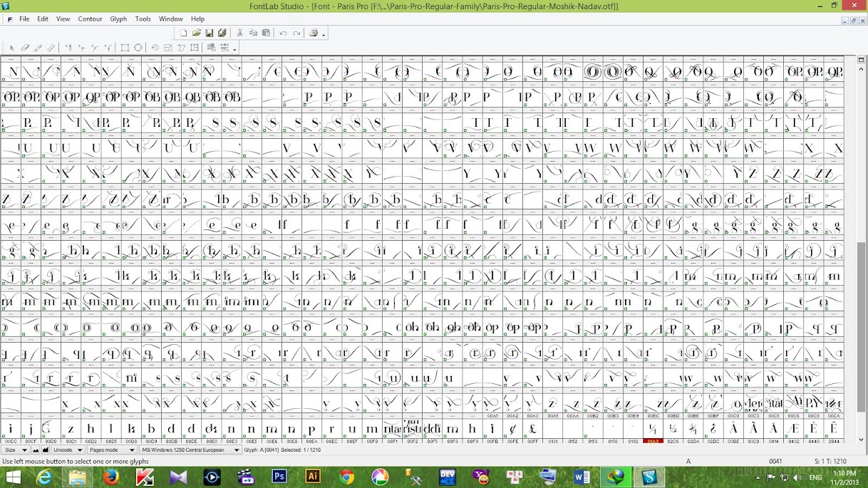Select the Knife tool

point(38,48)
